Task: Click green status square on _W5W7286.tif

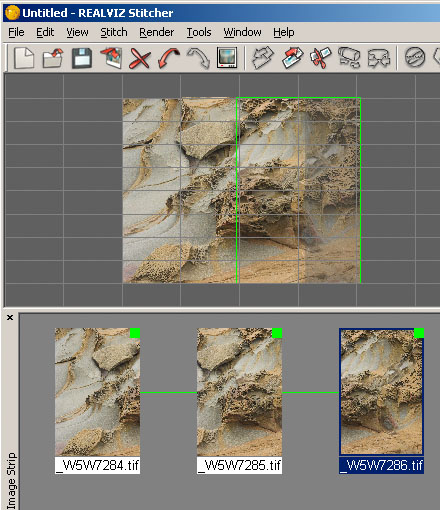Action: point(419,333)
